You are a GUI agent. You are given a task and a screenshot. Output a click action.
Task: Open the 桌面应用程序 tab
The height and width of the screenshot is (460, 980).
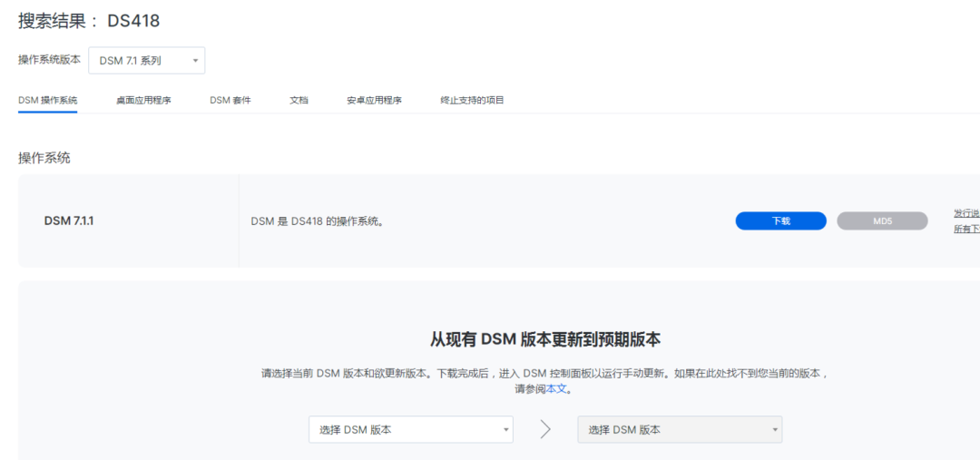[x=143, y=101]
